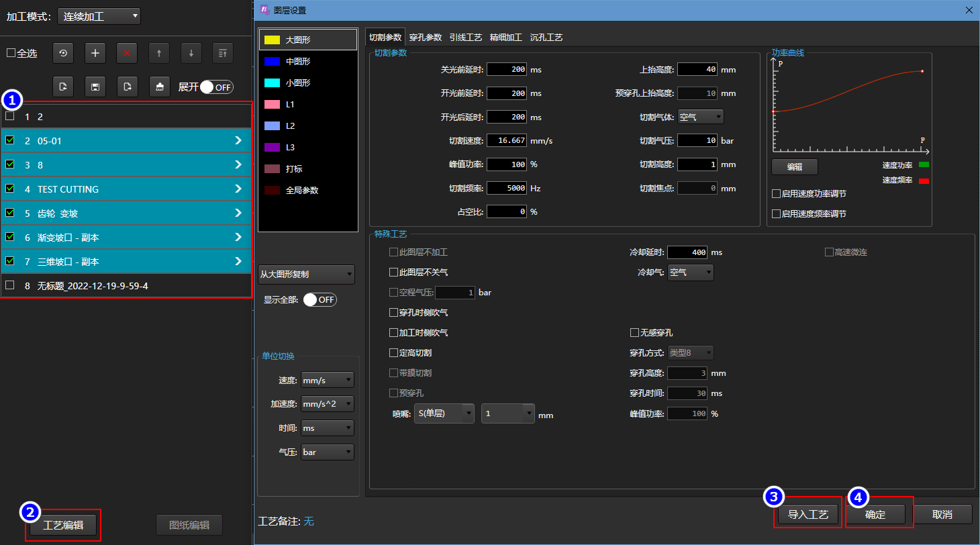Check 启用速度功率调节
The width and height of the screenshot is (980, 545).
click(x=777, y=194)
